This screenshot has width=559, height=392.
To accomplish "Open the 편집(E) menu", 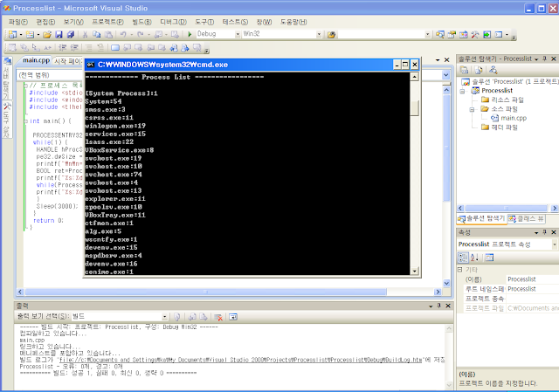I will (x=45, y=22).
